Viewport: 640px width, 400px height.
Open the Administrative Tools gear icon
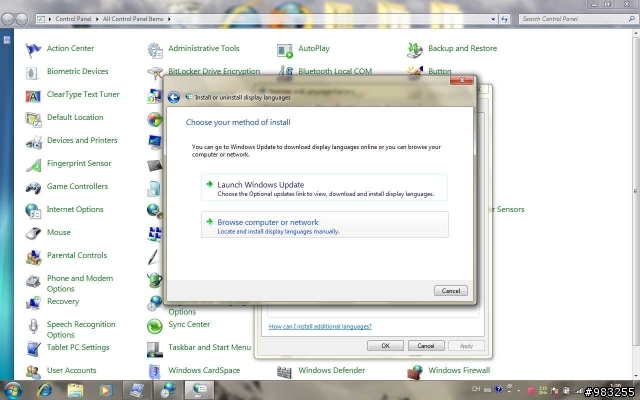(x=155, y=50)
